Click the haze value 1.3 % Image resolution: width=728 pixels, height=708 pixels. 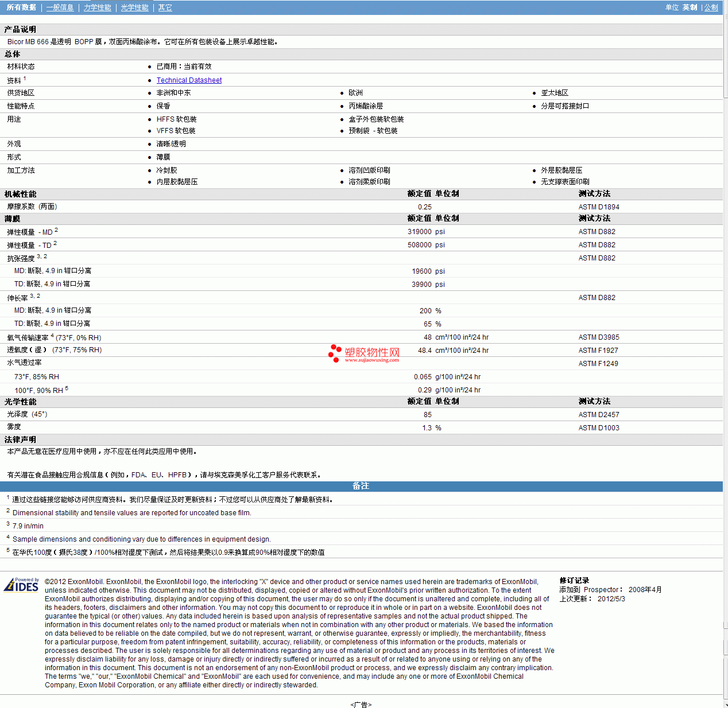point(432,428)
